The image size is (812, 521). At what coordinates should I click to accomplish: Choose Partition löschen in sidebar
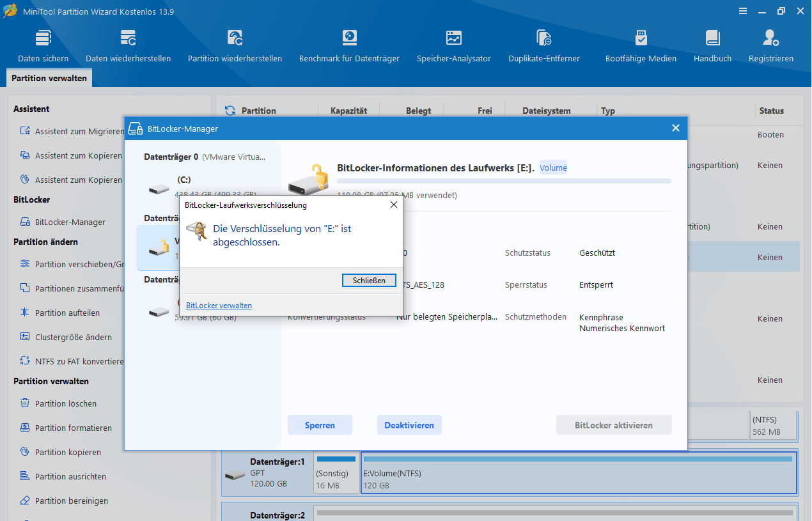[58, 403]
